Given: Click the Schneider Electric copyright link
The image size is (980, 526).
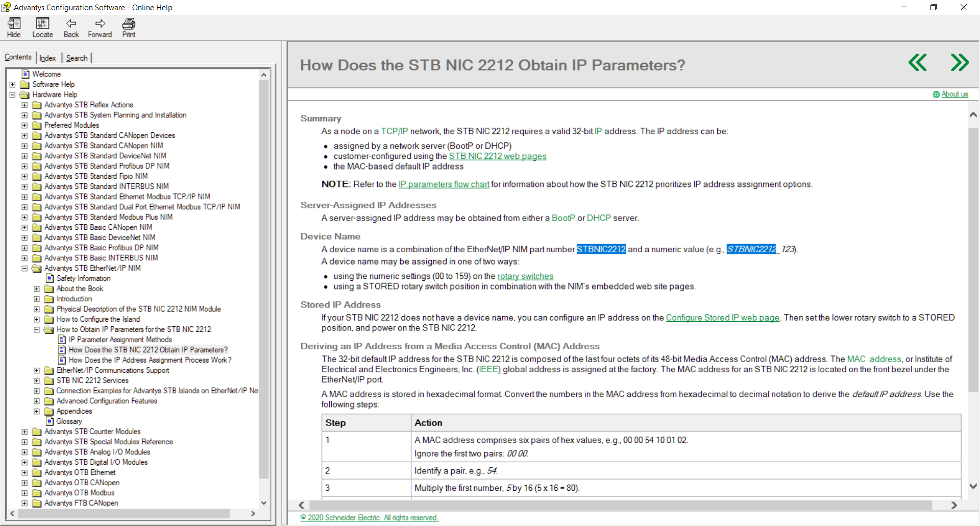Looking at the screenshot, I should click(x=370, y=518).
